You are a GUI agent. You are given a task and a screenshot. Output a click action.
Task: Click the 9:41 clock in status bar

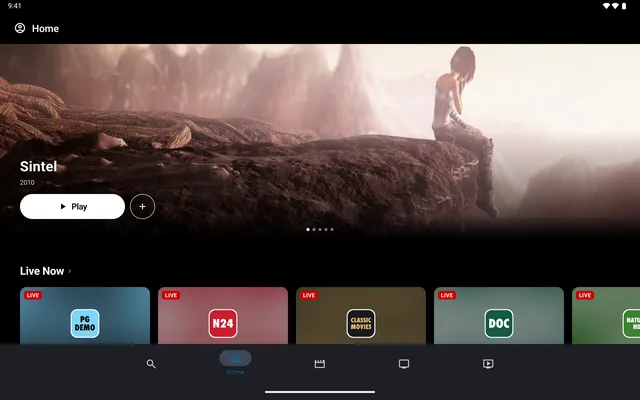click(x=14, y=6)
